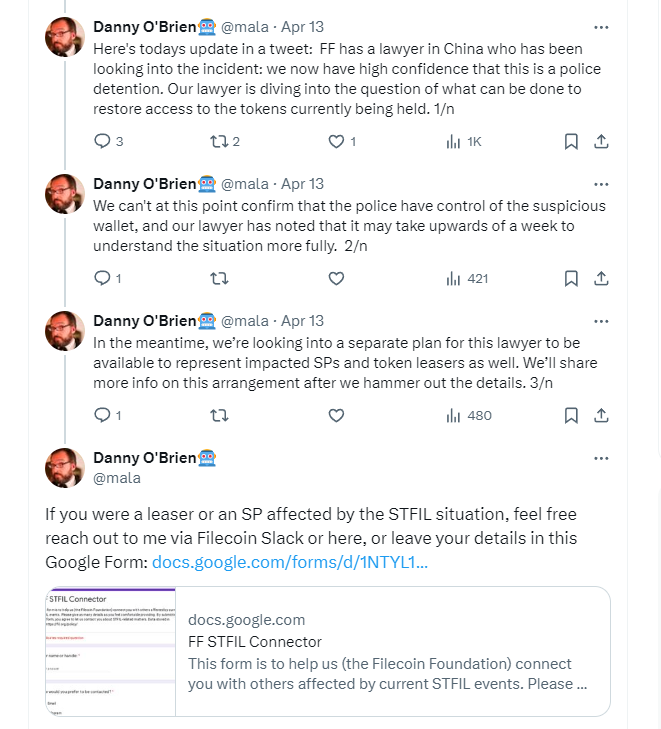Share the 3/n tweet with 480 views

[x=601, y=415]
